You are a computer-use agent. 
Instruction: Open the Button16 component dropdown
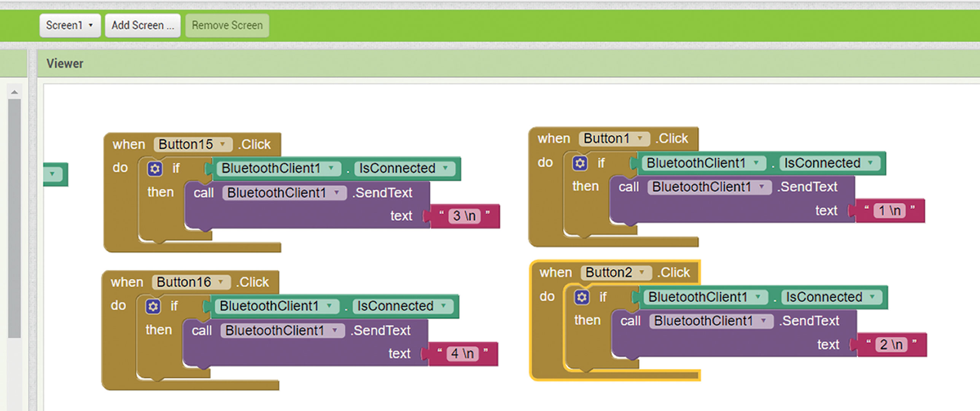pos(221,282)
